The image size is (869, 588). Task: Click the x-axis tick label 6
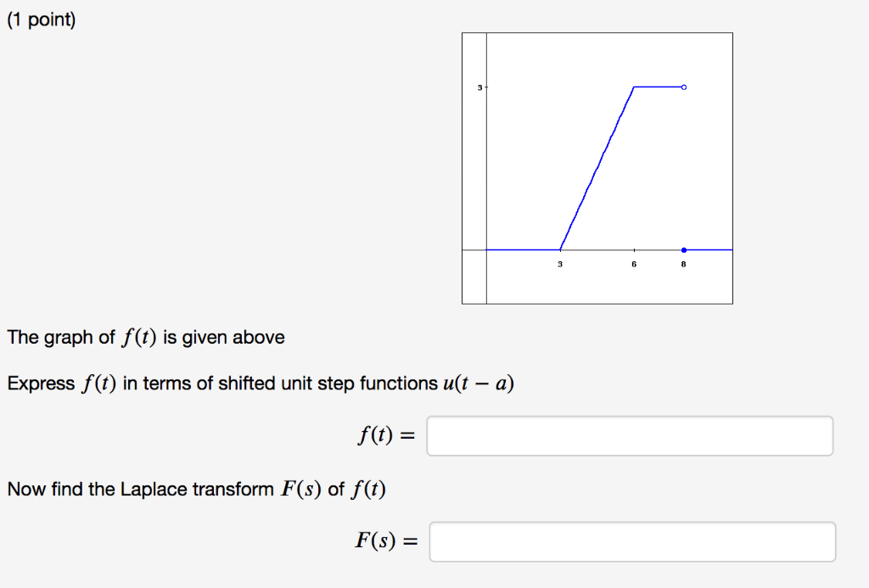click(633, 264)
